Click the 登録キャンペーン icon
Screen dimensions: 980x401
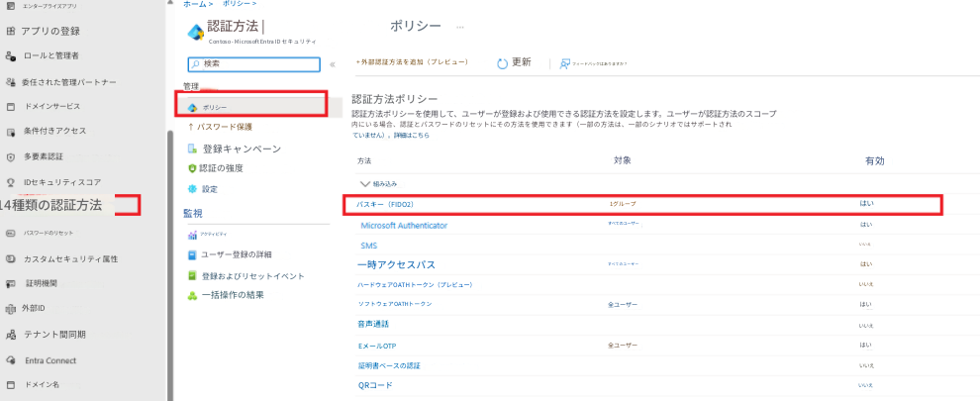point(192,149)
